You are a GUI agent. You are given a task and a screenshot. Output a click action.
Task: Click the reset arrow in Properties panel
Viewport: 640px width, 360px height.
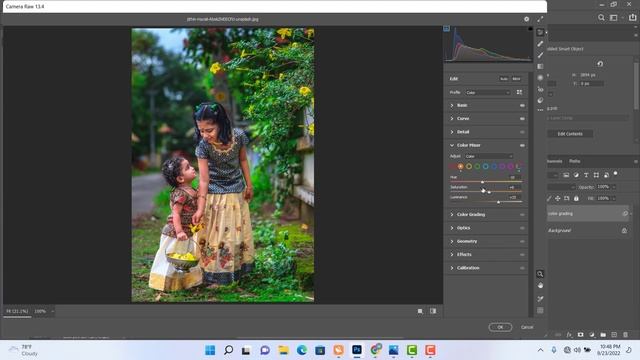point(600,64)
